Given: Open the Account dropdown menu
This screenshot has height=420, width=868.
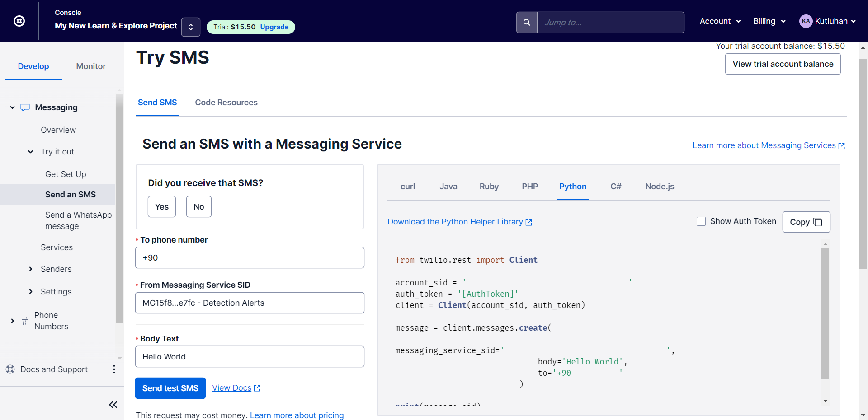Looking at the screenshot, I should (720, 21).
